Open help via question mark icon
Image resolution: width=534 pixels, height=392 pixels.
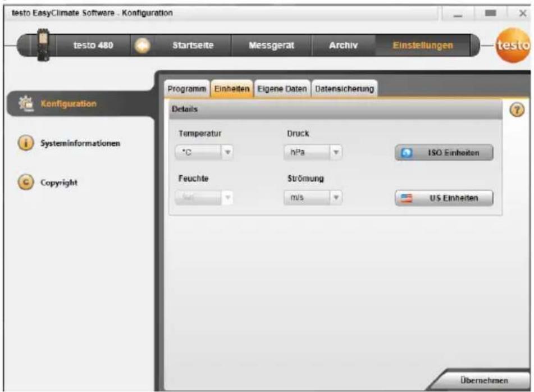click(x=517, y=110)
